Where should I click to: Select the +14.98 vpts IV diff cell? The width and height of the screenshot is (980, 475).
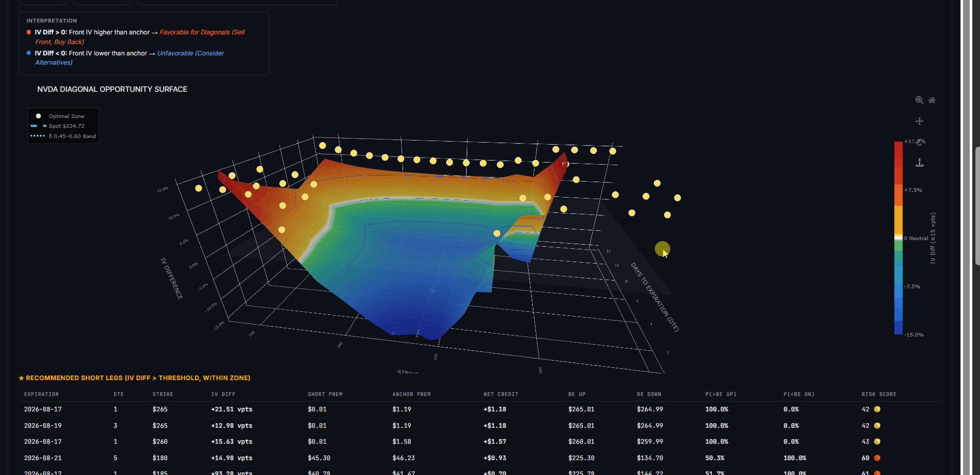232,458
